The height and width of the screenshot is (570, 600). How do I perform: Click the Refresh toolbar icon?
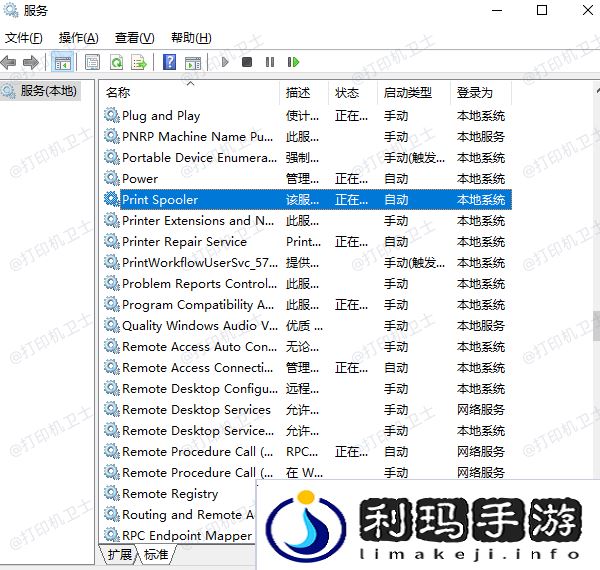[x=116, y=62]
